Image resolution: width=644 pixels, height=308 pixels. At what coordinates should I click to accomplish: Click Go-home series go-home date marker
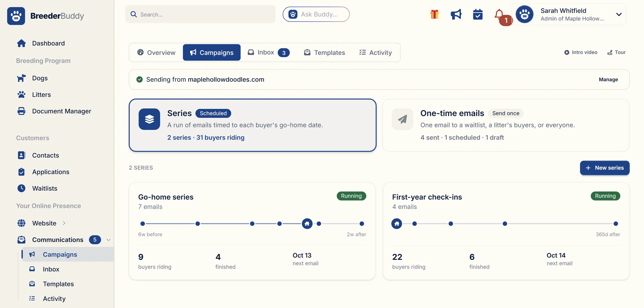click(307, 223)
